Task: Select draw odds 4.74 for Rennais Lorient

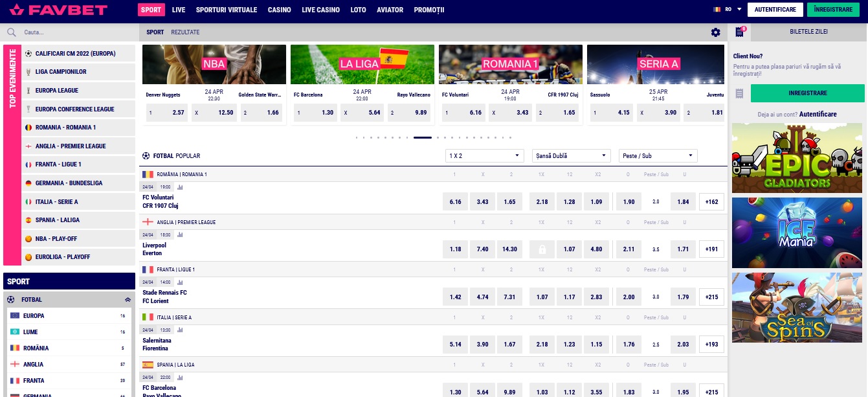Action: click(x=482, y=297)
